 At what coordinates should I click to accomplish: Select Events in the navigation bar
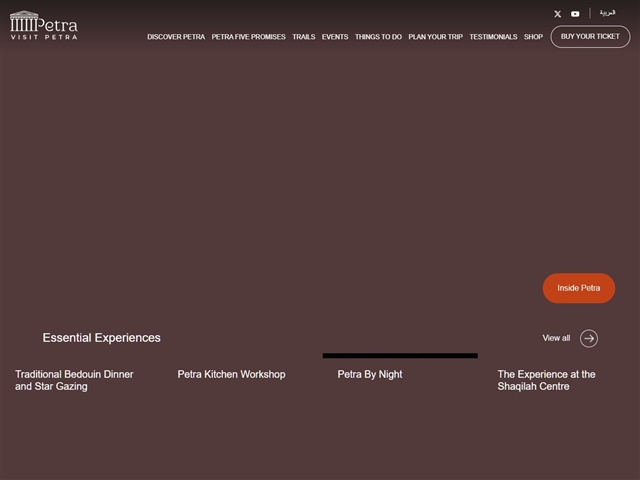click(335, 37)
